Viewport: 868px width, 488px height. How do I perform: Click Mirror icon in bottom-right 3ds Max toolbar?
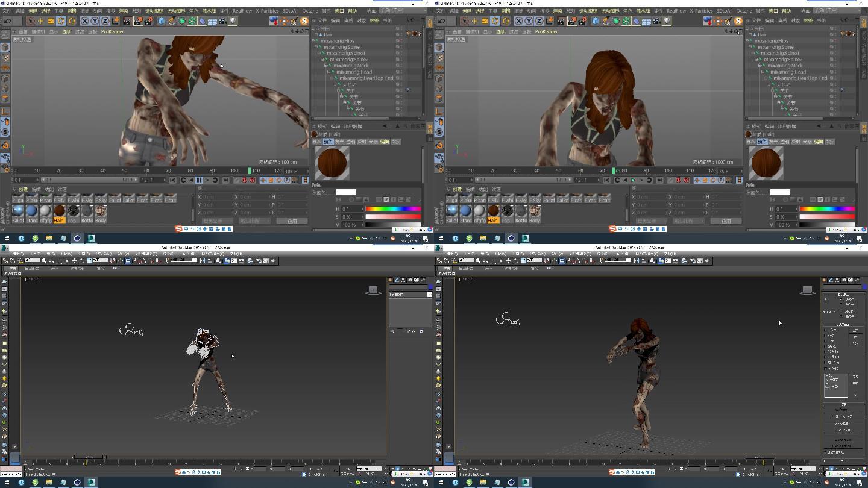tap(637, 261)
